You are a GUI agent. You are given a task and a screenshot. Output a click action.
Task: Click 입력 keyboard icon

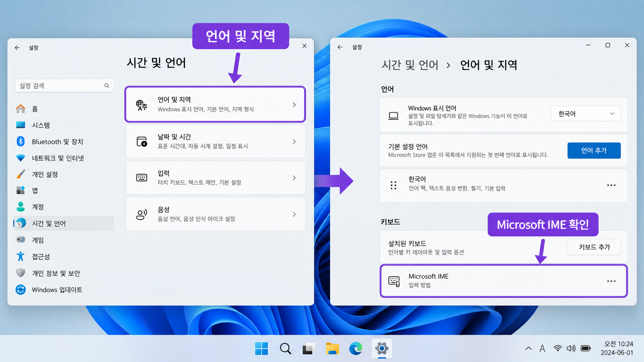[142, 178]
